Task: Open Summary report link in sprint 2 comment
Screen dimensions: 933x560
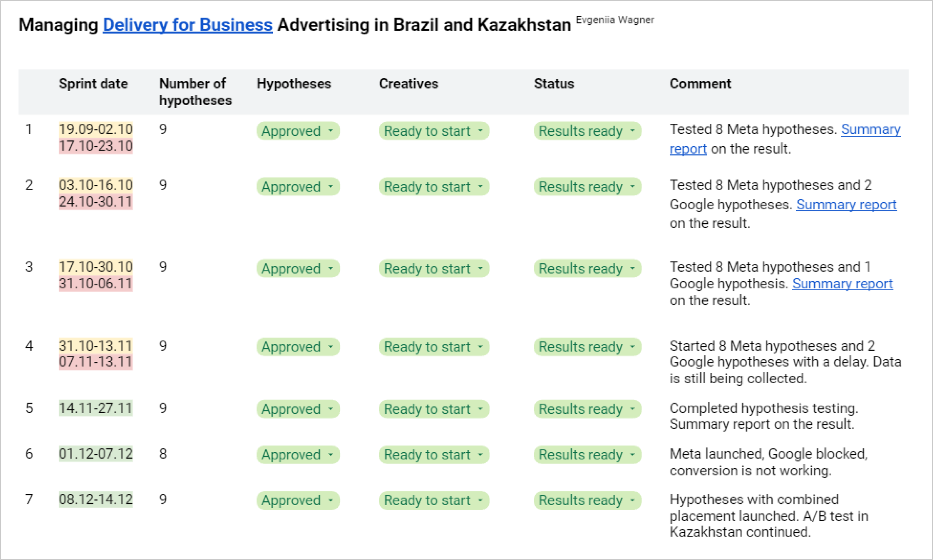Action: (x=846, y=205)
